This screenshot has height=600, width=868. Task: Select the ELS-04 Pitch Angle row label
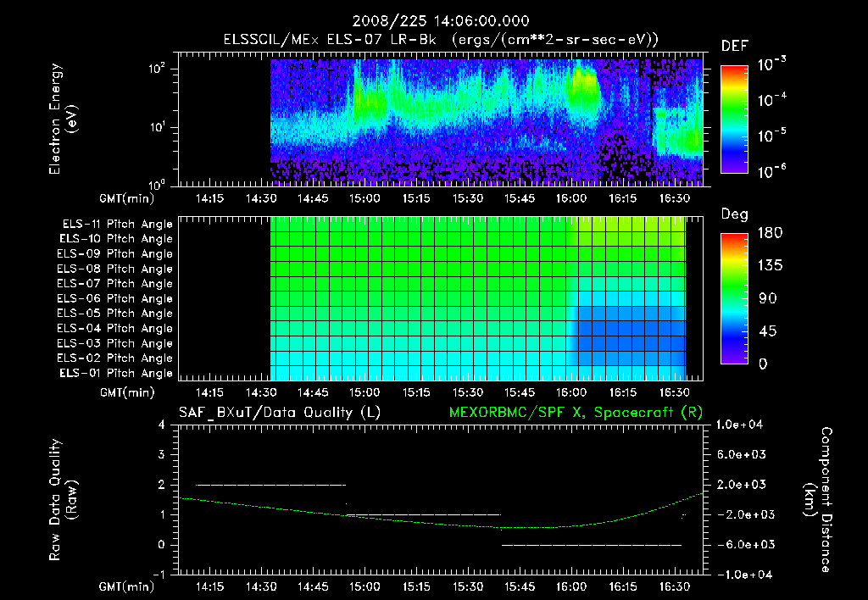tap(115, 329)
